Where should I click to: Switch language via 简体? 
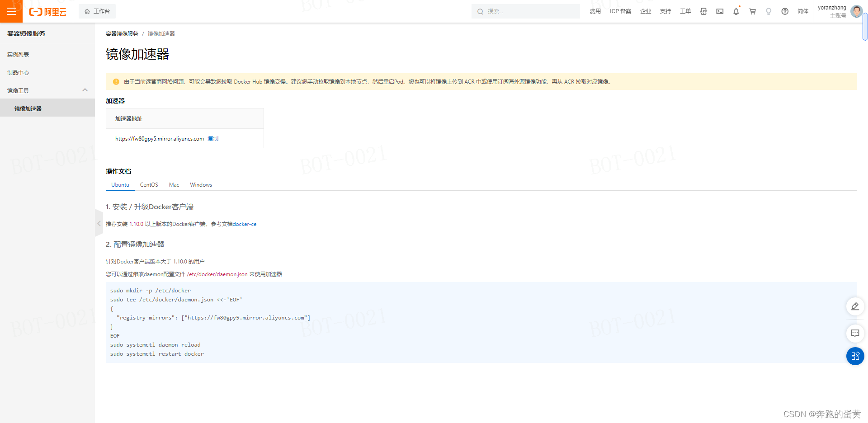tap(803, 11)
